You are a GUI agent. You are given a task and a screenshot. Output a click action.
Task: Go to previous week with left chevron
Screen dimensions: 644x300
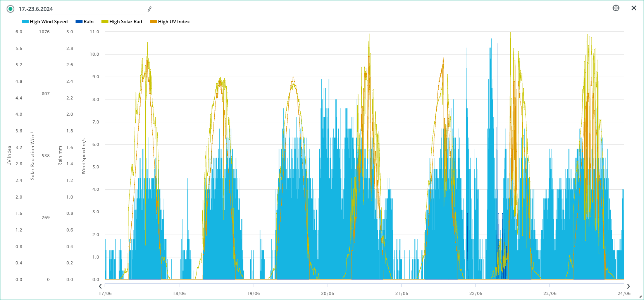pyautogui.click(x=100, y=286)
